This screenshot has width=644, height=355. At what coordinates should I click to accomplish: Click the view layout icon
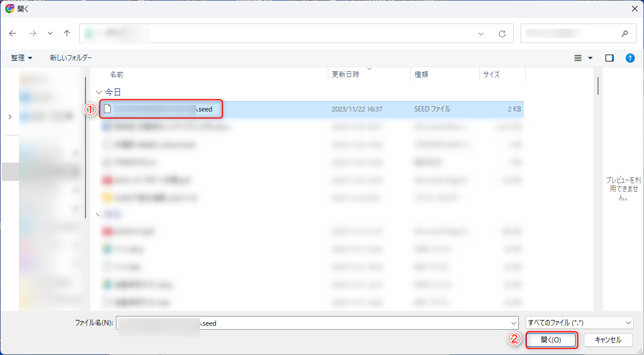[579, 58]
